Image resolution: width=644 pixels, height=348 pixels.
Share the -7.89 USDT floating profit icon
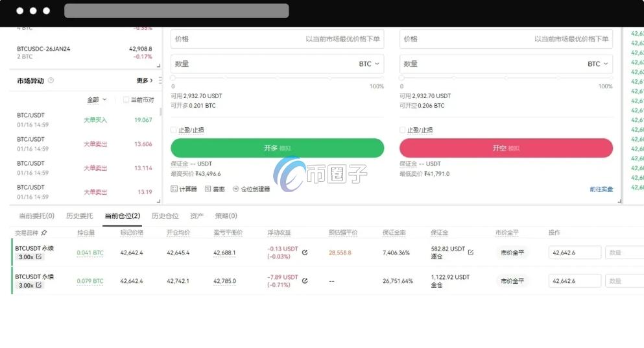tap(305, 281)
